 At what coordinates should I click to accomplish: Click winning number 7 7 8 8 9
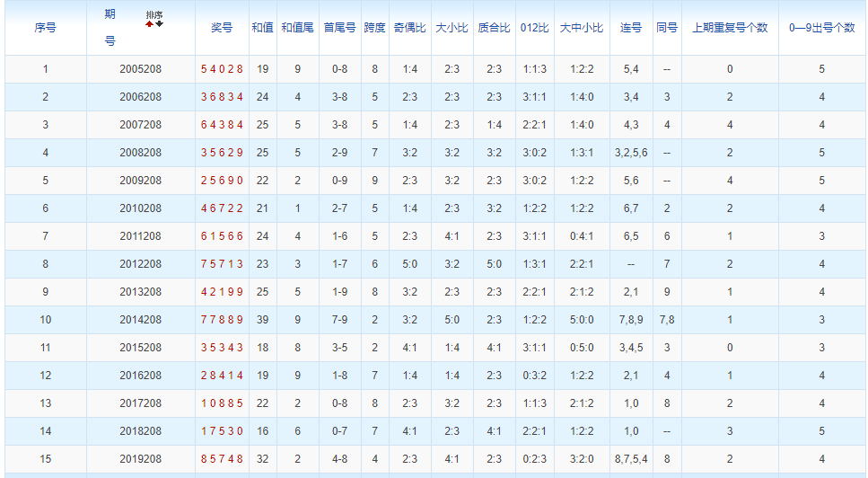tap(222, 320)
